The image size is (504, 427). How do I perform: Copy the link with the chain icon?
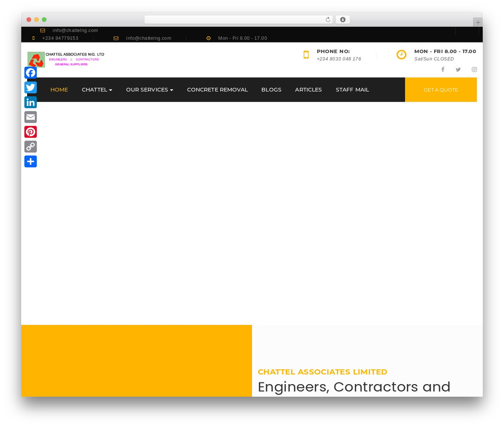pos(31,147)
